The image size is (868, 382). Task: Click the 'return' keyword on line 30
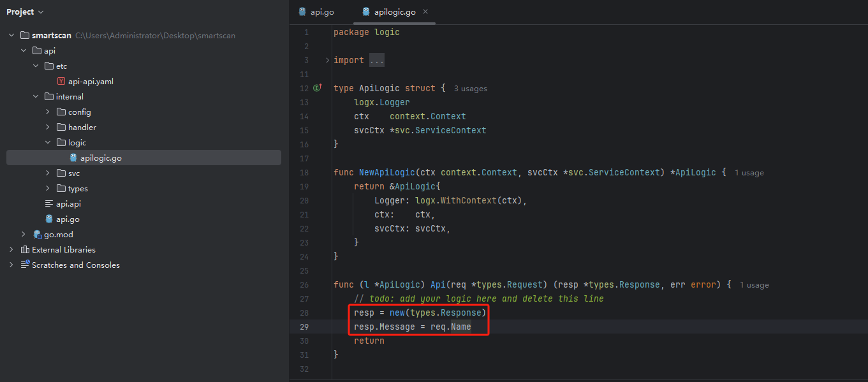(369, 341)
